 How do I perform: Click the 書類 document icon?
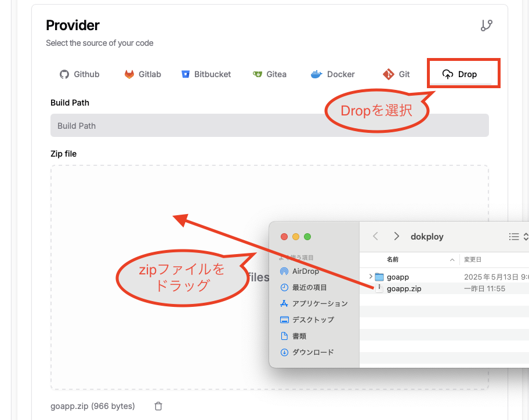pos(284,336)
